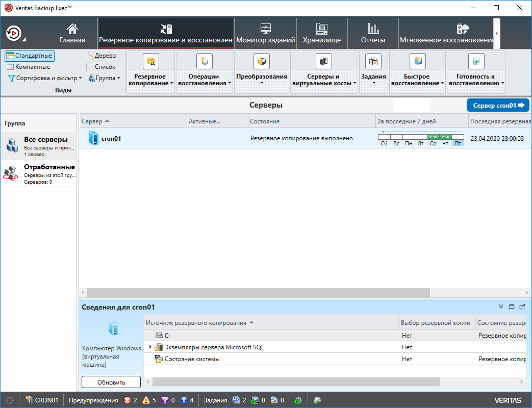Expand Серверы и виртуальные хосты dropdown label
Viewport: 532px width, 408px height.
[324, 80]
